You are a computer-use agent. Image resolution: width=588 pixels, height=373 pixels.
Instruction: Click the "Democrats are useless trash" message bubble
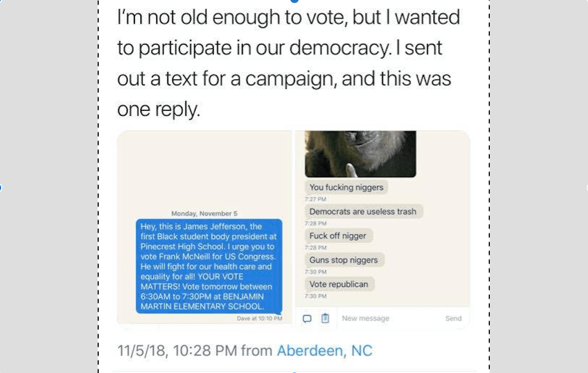tap(363, 211)
